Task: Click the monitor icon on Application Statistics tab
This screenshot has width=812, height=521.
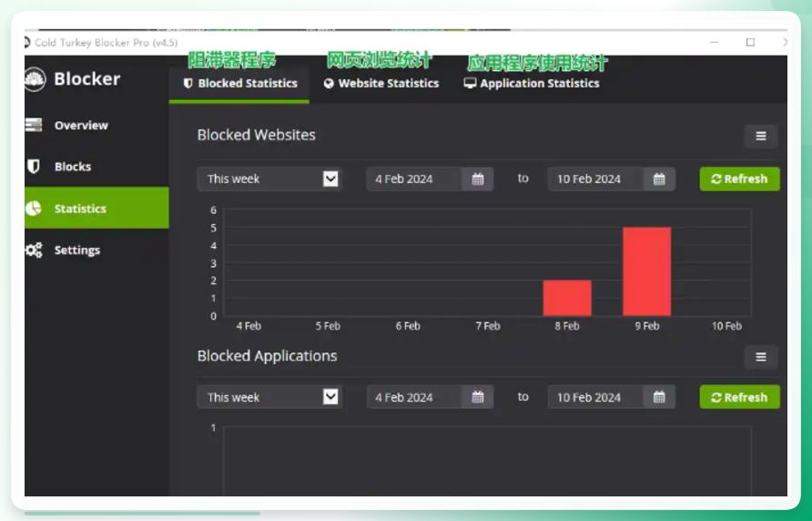Action: [x=470, y=83]
